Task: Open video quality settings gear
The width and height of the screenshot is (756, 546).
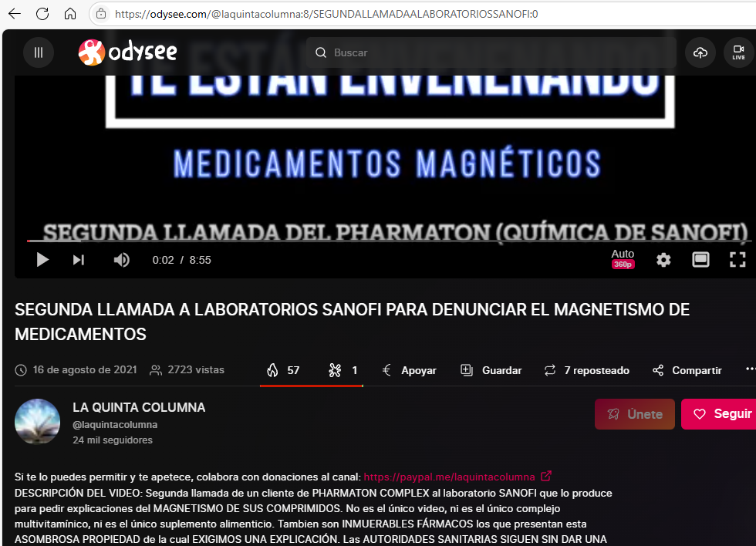Action: click(x=663, y=260)
